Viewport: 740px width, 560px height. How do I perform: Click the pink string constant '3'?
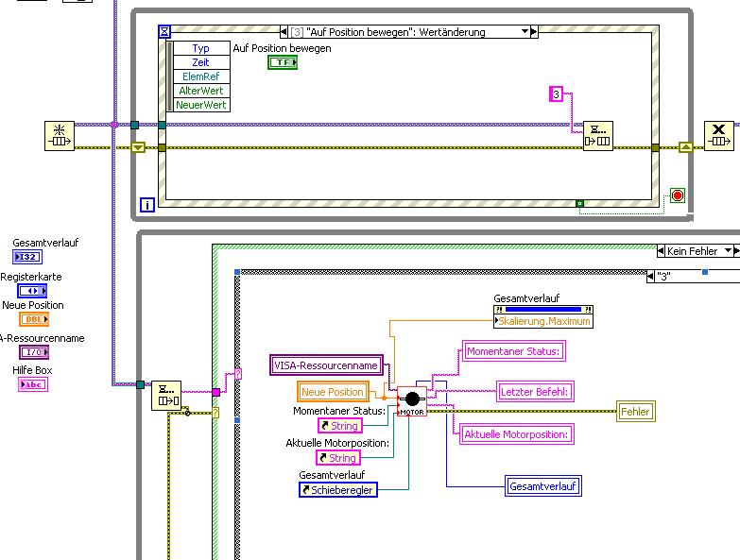(557, 94)
